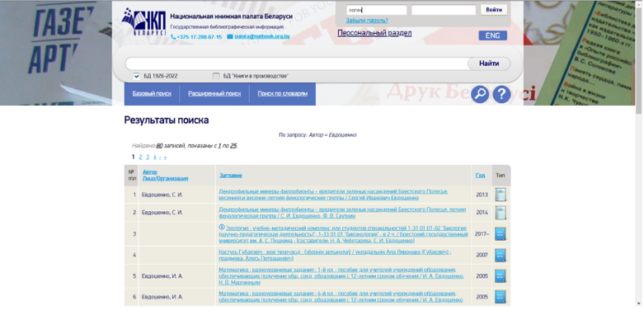Click the login field containing 'логин'
Viewport: 644px width, 315px height.
click(377, 10)
